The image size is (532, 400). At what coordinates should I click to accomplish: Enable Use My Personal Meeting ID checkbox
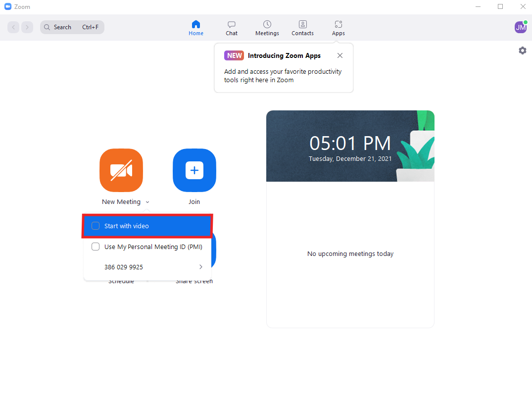click(x=96, y=247)
